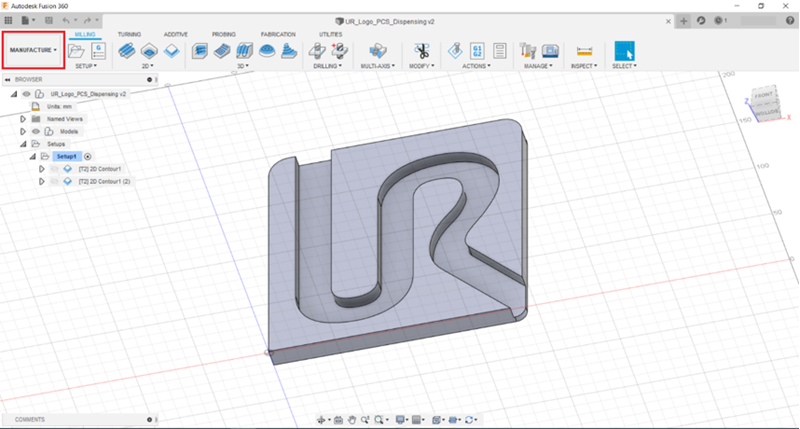
Task: Switch to the PROBING tab
Action: [x=224, y=34]
